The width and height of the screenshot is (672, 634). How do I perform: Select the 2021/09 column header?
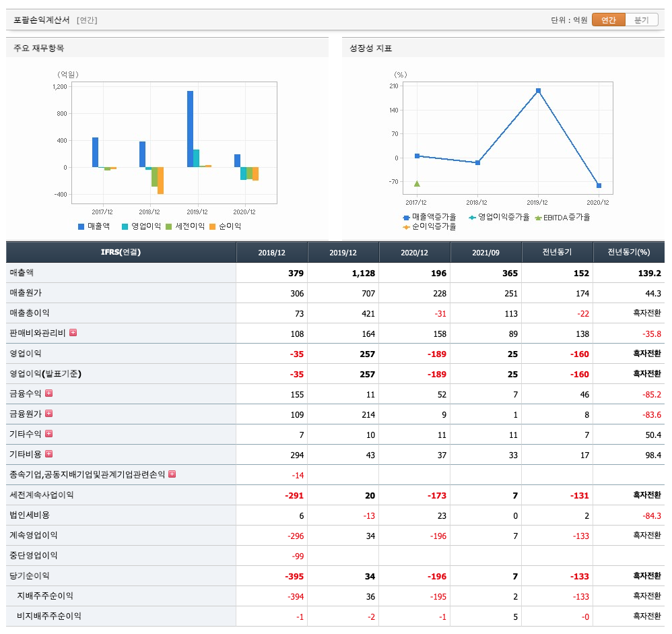pyautogui.click(x=486, y=252)
